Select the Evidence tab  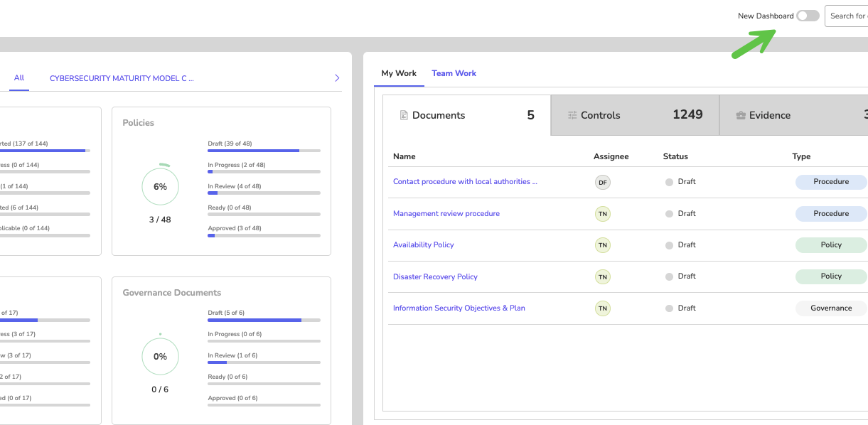[x=794, y=115]
